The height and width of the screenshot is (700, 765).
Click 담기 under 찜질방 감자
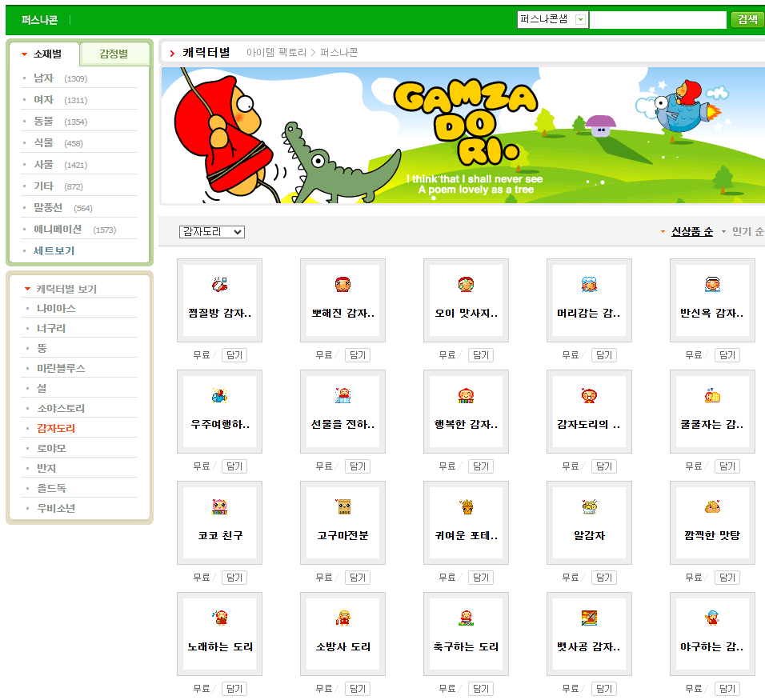tap(234, 355)
